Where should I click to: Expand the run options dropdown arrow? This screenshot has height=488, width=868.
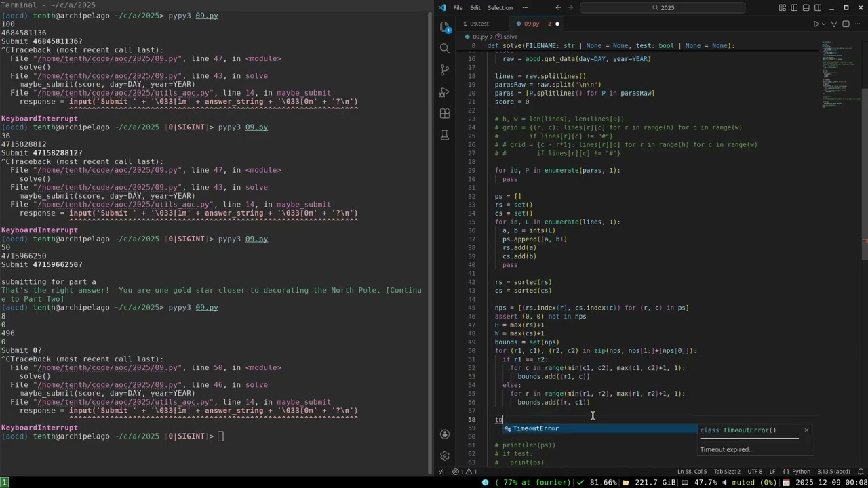click(825, 24)
